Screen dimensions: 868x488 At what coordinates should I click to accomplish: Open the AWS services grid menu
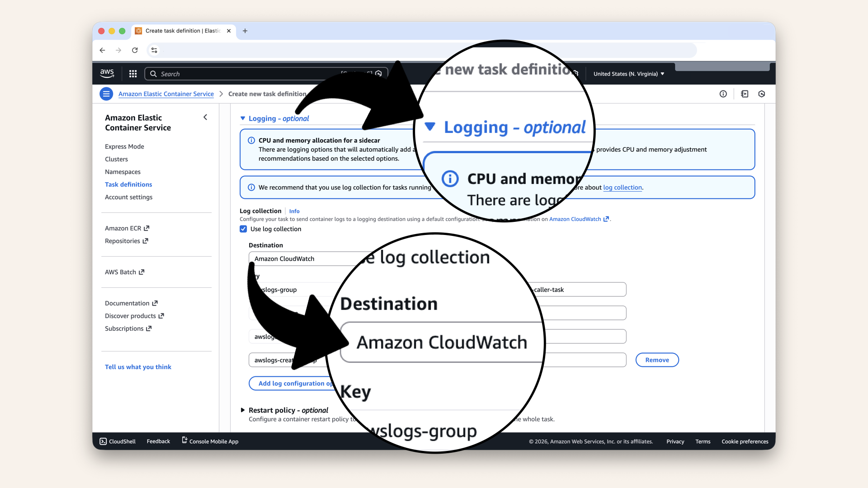pyautogui.click(x=132, y=73)
